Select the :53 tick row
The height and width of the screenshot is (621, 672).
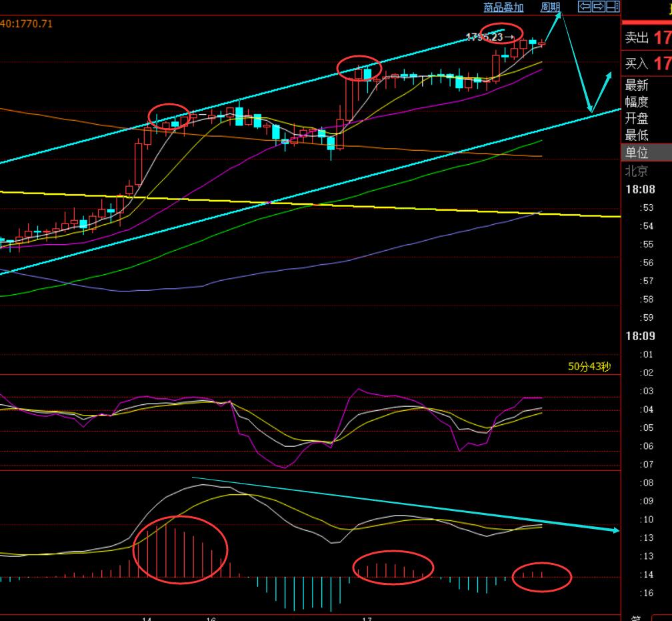pos(647,207)
